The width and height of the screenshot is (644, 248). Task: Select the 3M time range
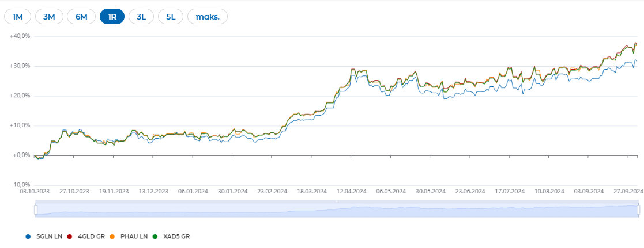pyautogui.click(x=49, y=17)
